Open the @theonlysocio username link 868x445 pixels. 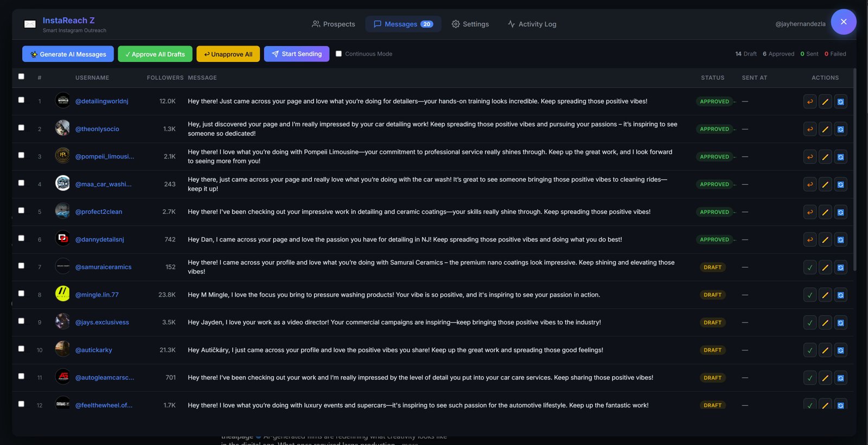point(97,129)
